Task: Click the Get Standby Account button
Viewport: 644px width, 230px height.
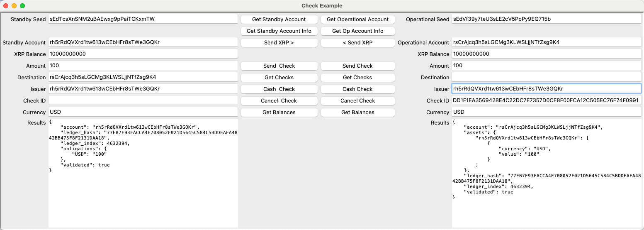Action: coord(279,20)
